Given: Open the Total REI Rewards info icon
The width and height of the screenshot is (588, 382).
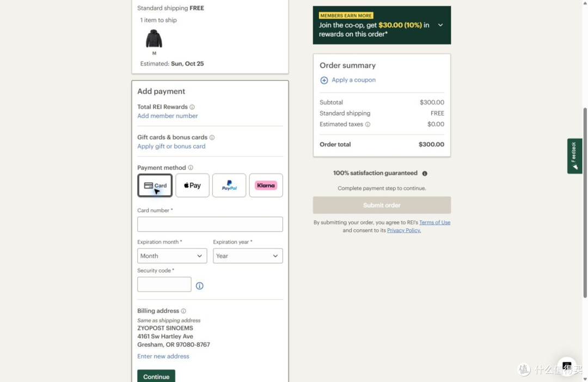Looking at the screenshot, I should [192, 107].
